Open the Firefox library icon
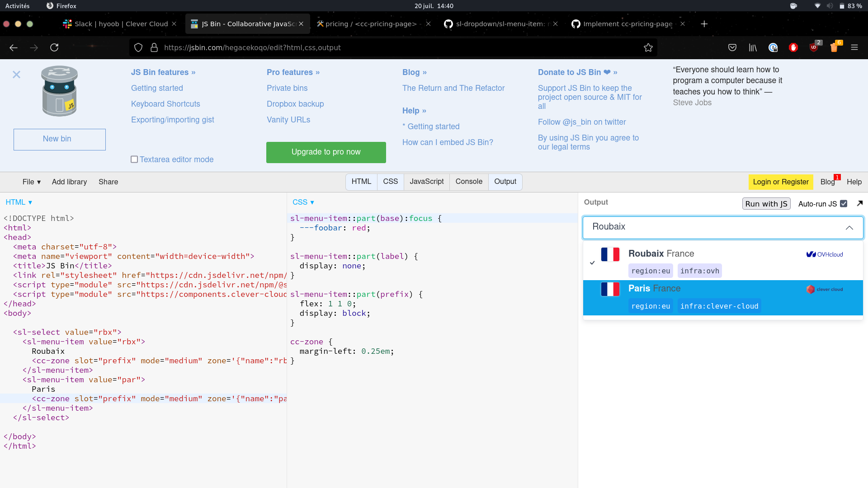This screenshot has width=868, height=488. pos(753,47)
